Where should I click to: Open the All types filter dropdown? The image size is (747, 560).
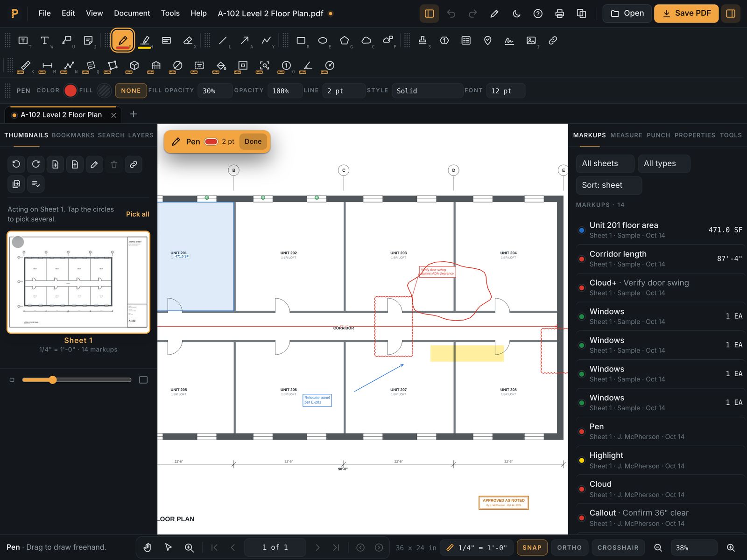[x=664, y=163]
